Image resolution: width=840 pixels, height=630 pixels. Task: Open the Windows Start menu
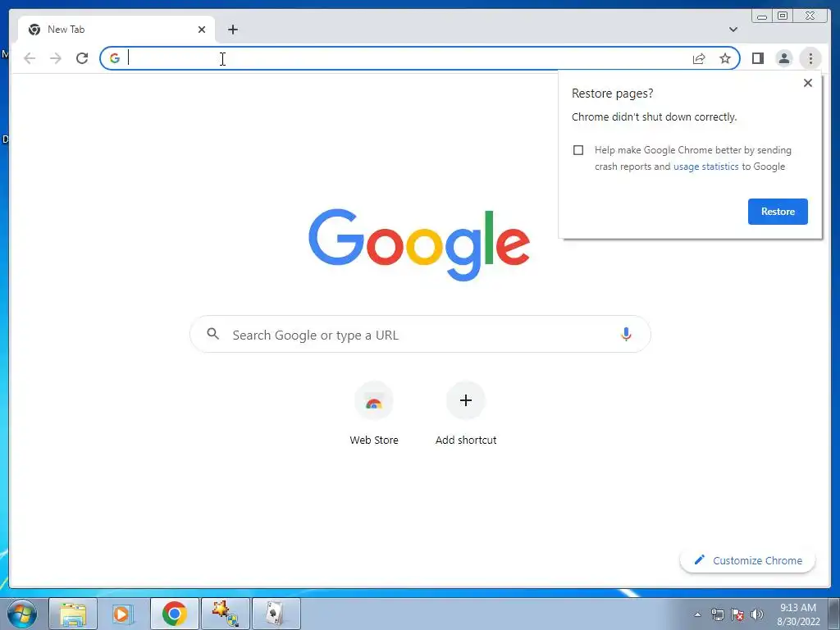(21, 614)
